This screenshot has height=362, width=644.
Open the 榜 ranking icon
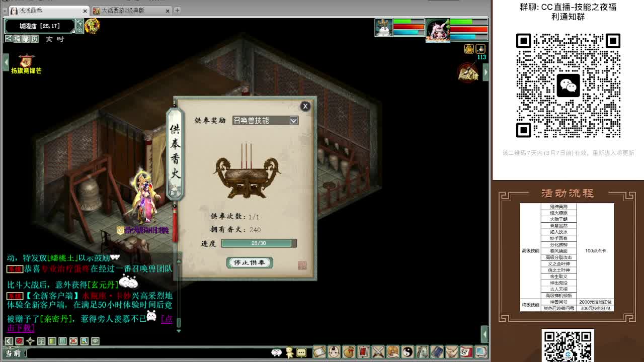point(18,39)
